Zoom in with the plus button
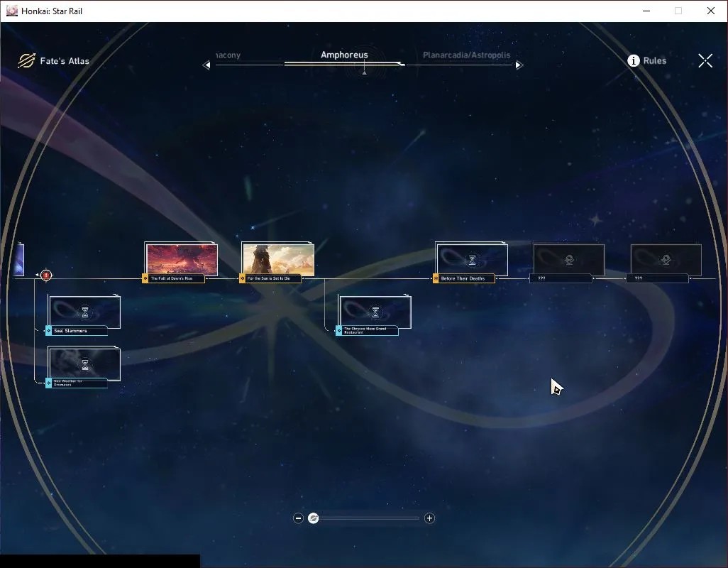This screenshot has width=728, height=568. tap(429, 518)
